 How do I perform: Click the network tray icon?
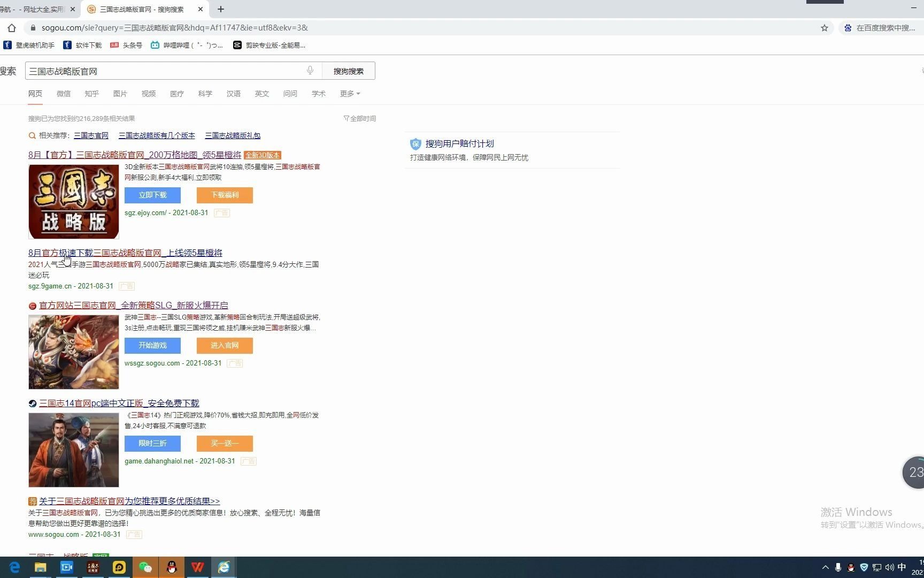click(x=877, y=567)
